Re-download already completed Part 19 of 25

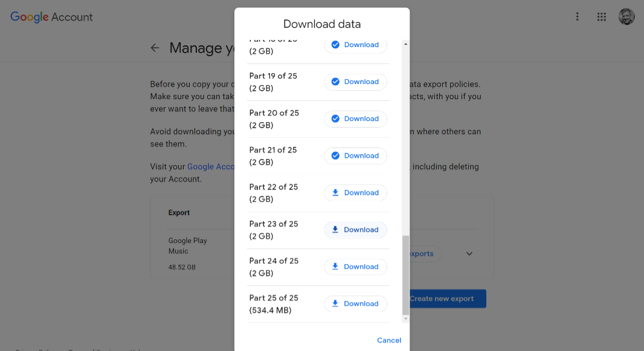[x=355, y=82]
